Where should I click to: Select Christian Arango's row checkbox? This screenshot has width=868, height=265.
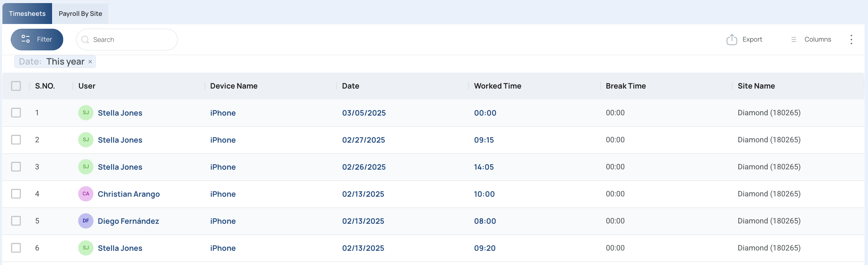16,194
